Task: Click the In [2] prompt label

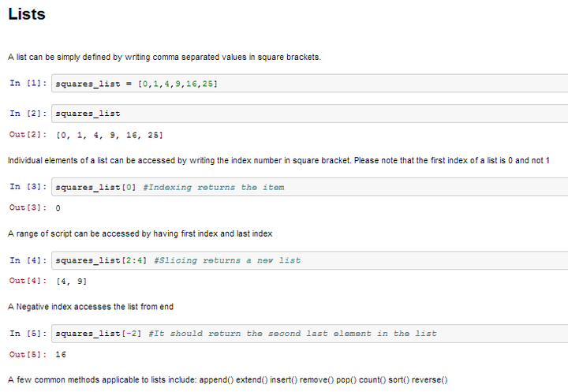Action: (x=28, y=114)
